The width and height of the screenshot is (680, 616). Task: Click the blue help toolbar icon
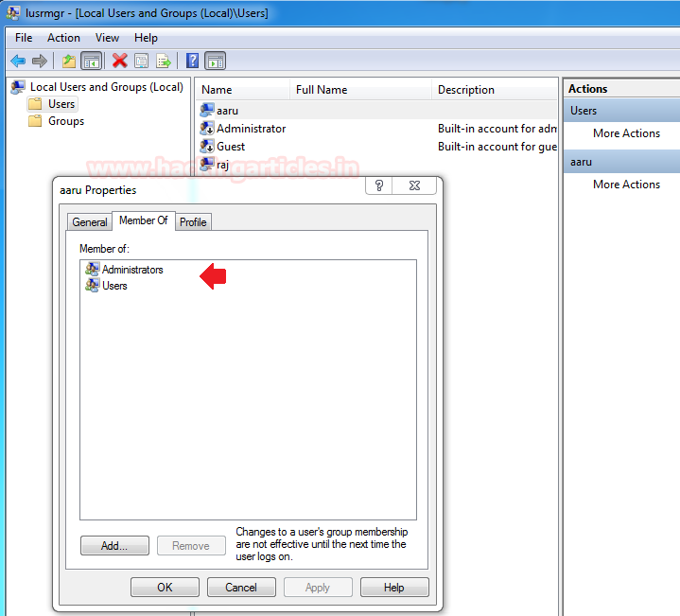(193, 62)
